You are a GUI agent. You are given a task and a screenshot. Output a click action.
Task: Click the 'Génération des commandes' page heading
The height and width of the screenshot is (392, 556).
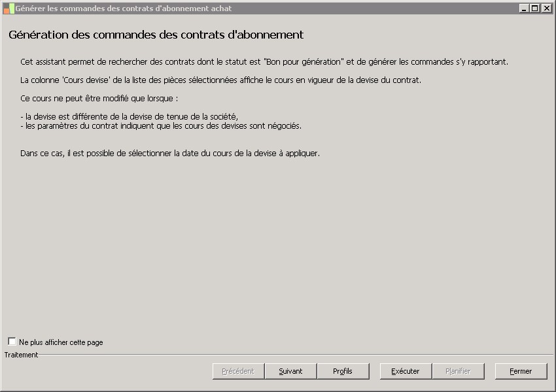156,35
